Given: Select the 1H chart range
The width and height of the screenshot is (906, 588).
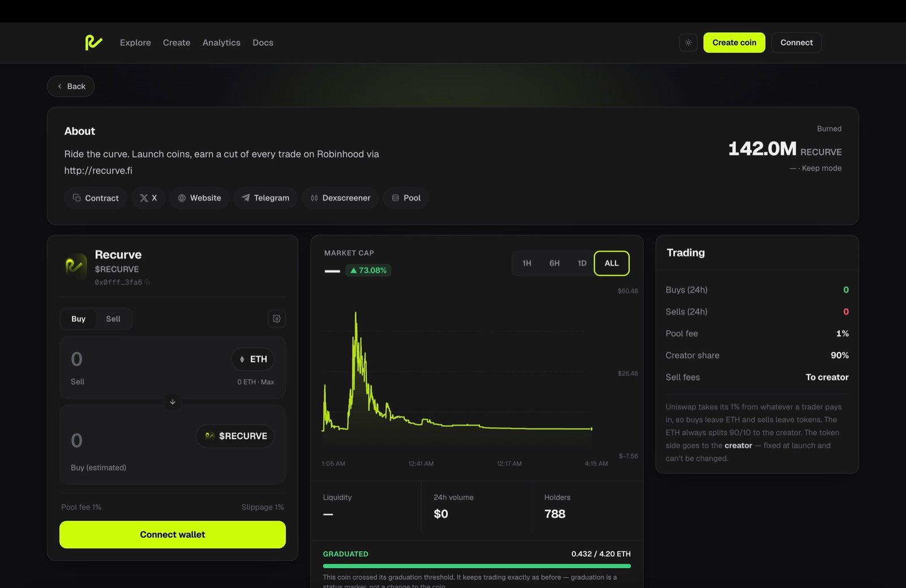Looking at the screenshot, I should (x=527, y=263).
